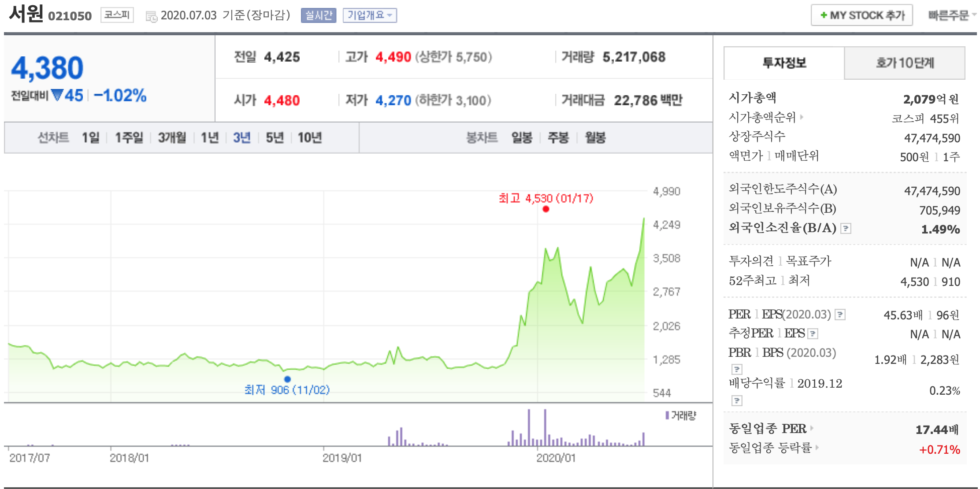Click the 2019/01 label on the chart axis
The height and width of the screenshot is (489, 980).
(x=342, y=458)
